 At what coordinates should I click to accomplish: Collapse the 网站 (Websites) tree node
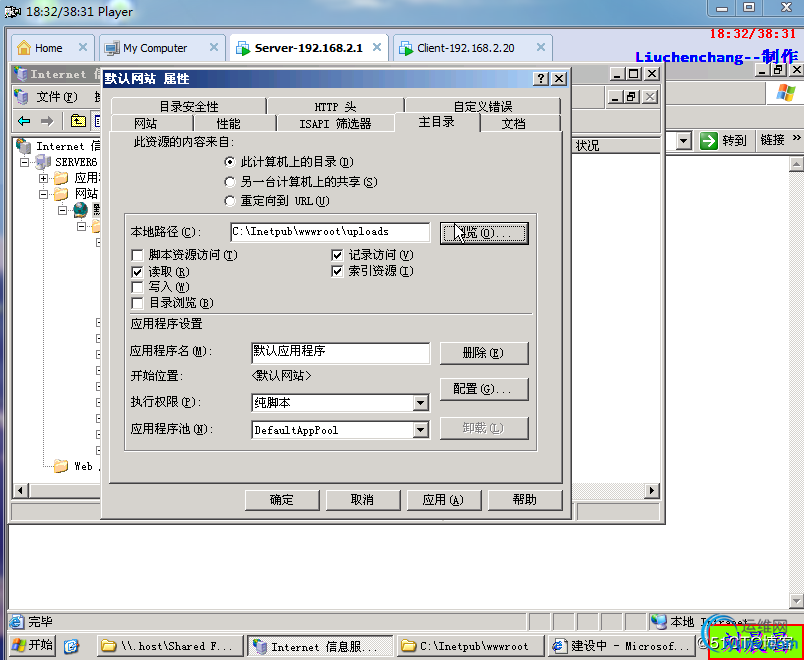click(44, 194)
